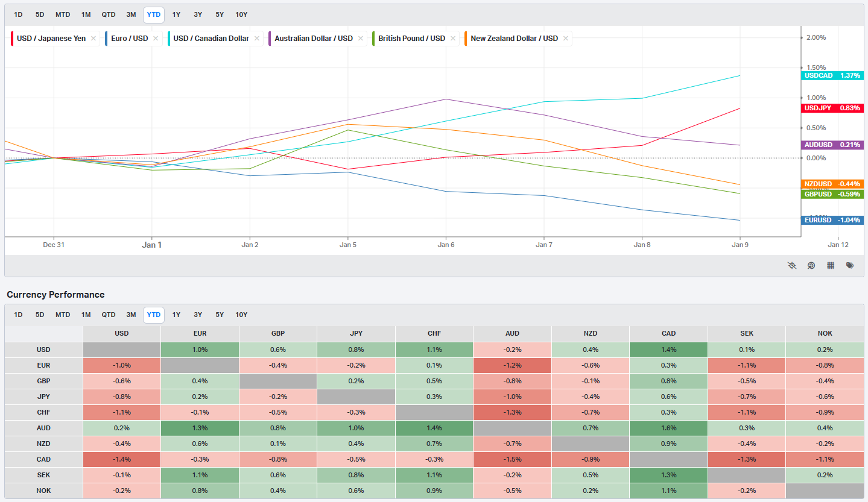Select 3M in Currency Performance table

pos(131,315)
